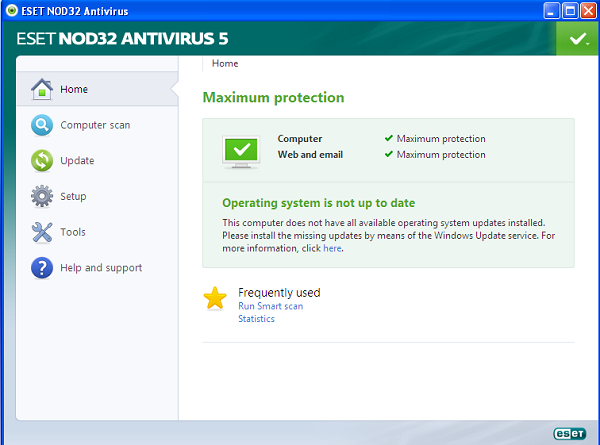The width and height of the screenshot is (600, 445).
Task: Open the Statistics link
Action: [256, 319]
